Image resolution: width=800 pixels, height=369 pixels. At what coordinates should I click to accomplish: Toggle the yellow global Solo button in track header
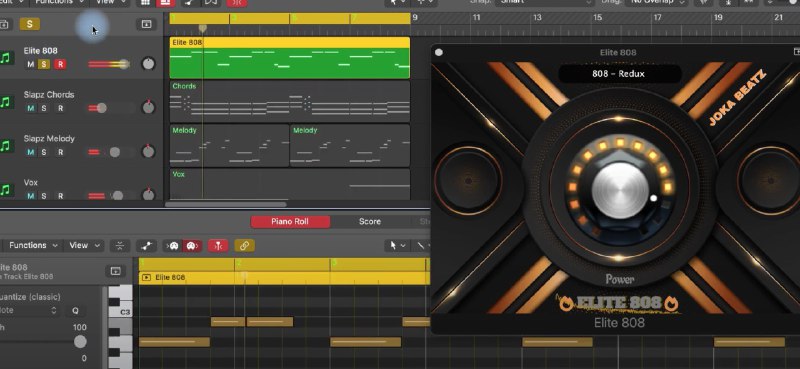[30, 24]
